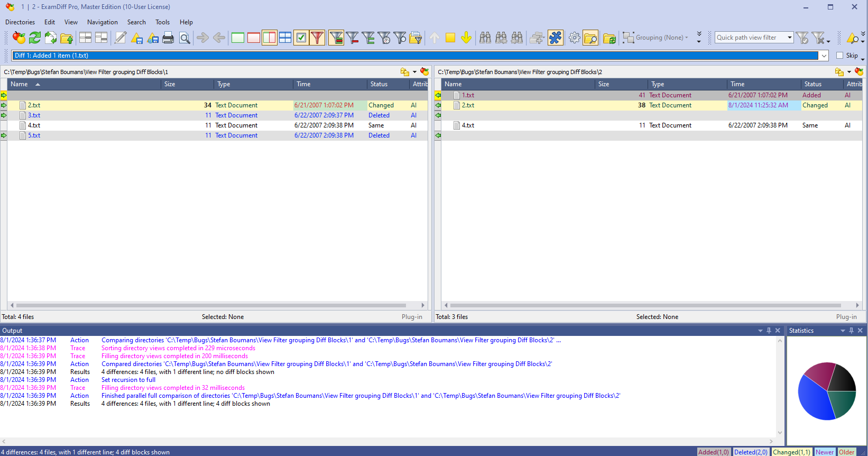Click the gear Options icon
Image resolution: width=868 pixels, height=456 pixels.
pyautogui.click(x=575, y=38)
